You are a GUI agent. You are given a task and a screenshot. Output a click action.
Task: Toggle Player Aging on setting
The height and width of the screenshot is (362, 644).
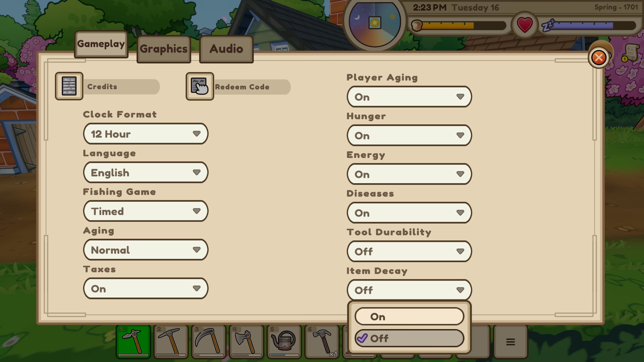point(409,97)
